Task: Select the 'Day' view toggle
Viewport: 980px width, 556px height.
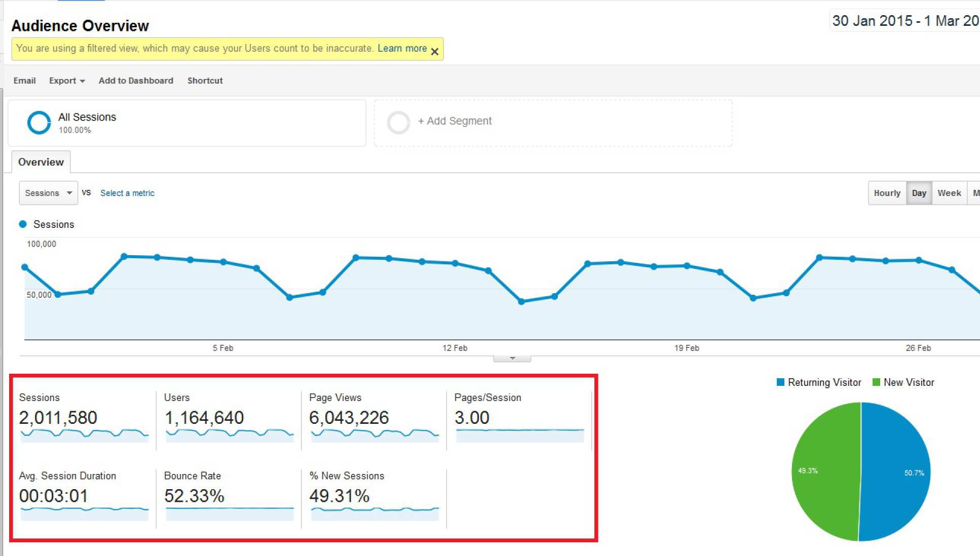Action: 918,193
